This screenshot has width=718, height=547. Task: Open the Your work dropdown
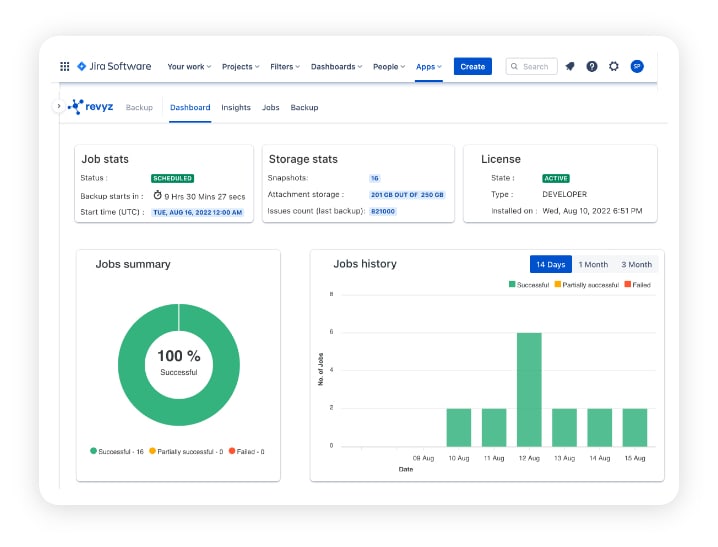point(189,67)
